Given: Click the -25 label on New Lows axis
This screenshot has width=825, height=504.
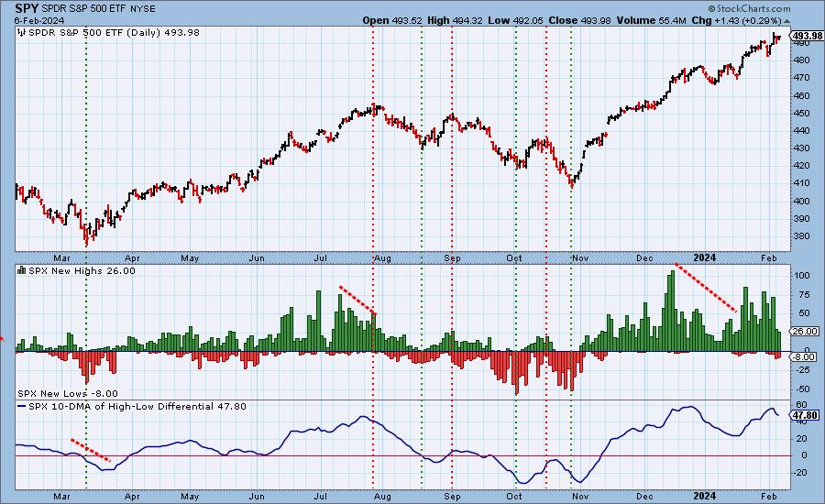Looking at the screenshot, I should click(x=803, y=370).
